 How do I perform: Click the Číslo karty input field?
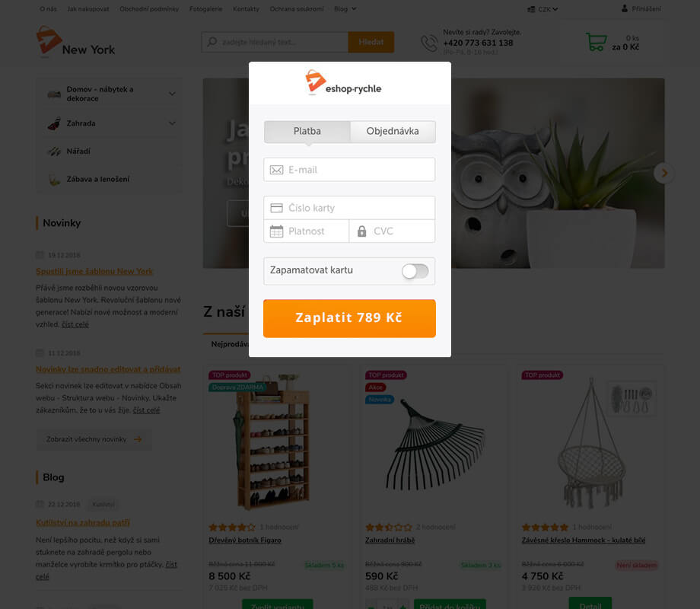[x=349, y=208]
